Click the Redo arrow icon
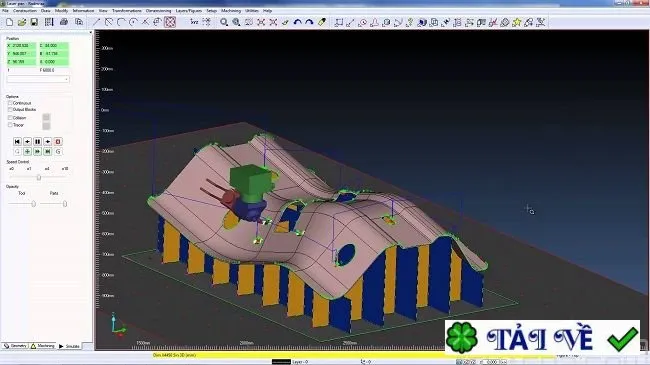This screenshot has height=365, width=650. [x=309, y=22]
